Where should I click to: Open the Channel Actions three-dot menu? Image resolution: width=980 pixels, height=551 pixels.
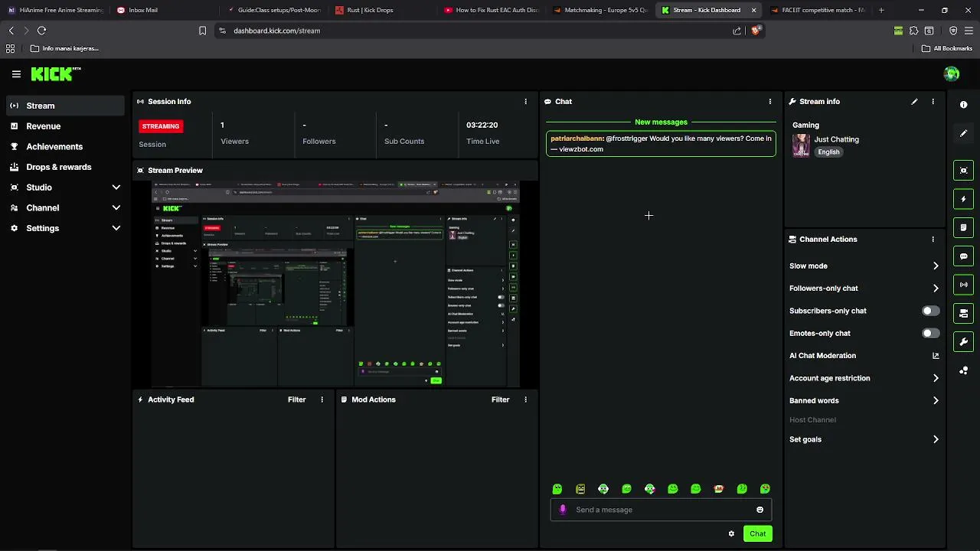point(933,239)
